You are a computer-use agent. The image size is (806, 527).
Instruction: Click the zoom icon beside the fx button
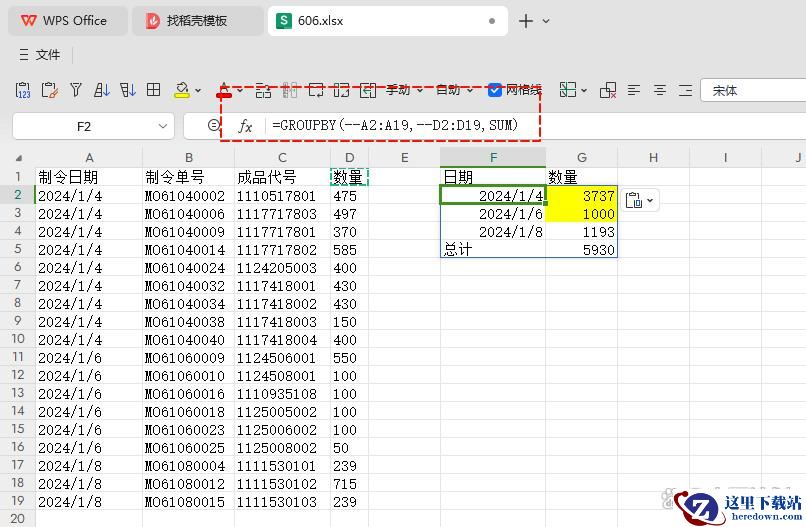(x=213, y=125)
